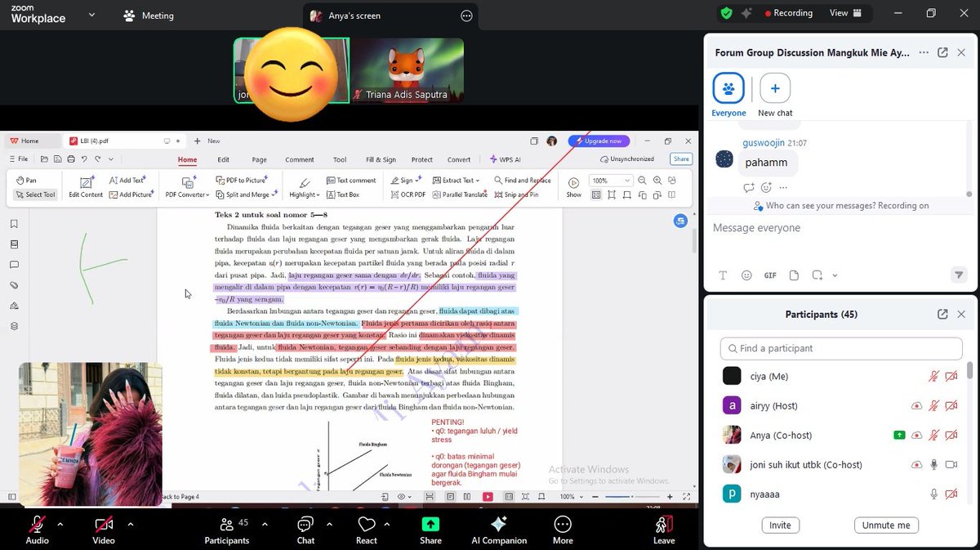Click the Leave meeting icon

coord(664,525)
